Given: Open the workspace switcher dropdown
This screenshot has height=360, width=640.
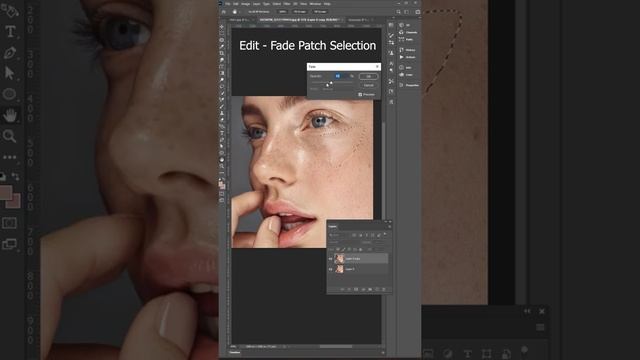Looking at the screenshot, I should (406, 12).
